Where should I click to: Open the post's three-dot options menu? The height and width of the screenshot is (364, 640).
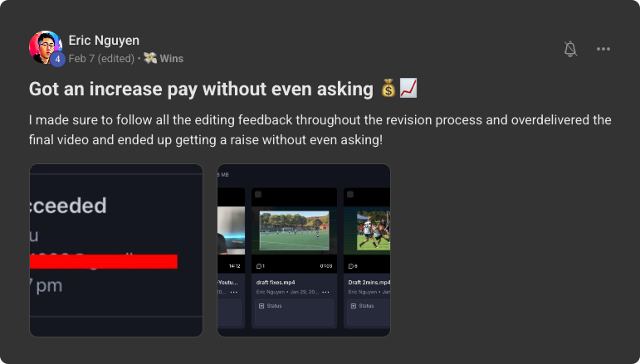pos(603,49)
